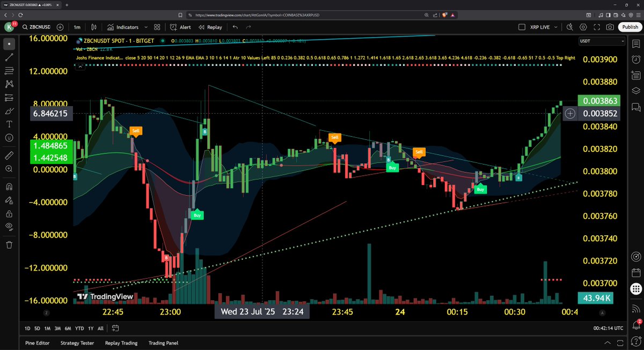Remove drawings with the trash icon
644x350 pixels.
coord(9,244)
